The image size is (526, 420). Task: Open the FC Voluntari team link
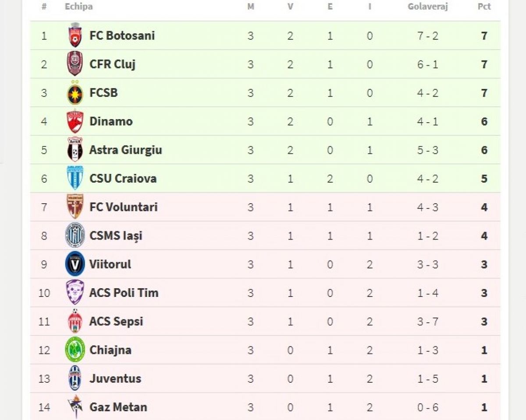point(123,207)
